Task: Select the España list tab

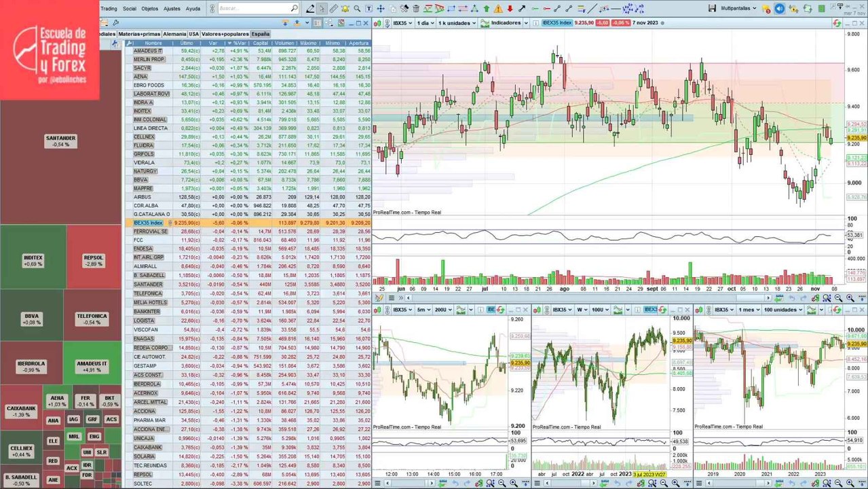Action: 261,34
